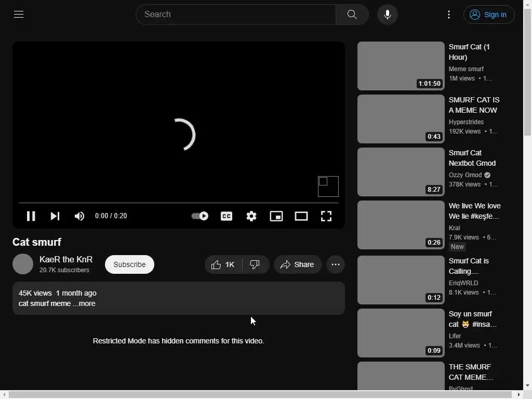Click Restricted Mode hidden comments message
532x399 pixels.
(x=179, y=341)
